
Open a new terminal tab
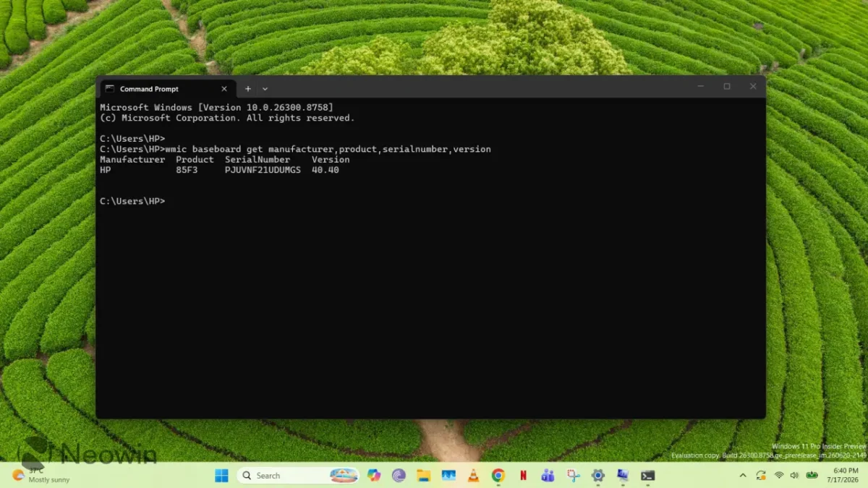pyautogui.click(x=248, y=88)
